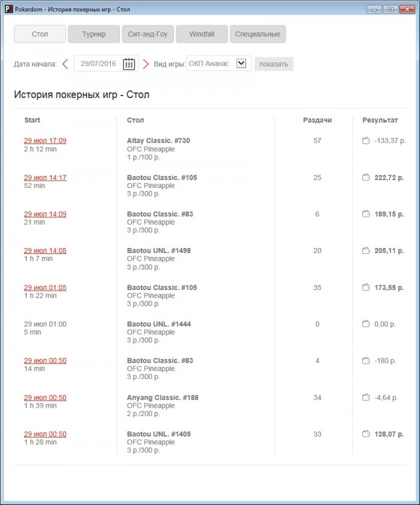Open session link 29 июл 17:09
This screenshot has width=420, height=505.
point(45,141)
